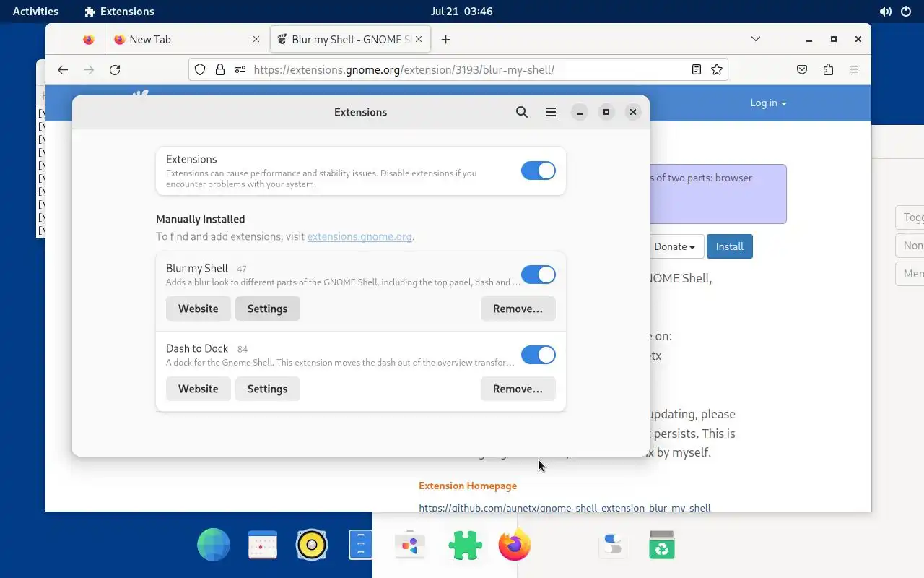Open the file cabinet Files app in dock

360,545
